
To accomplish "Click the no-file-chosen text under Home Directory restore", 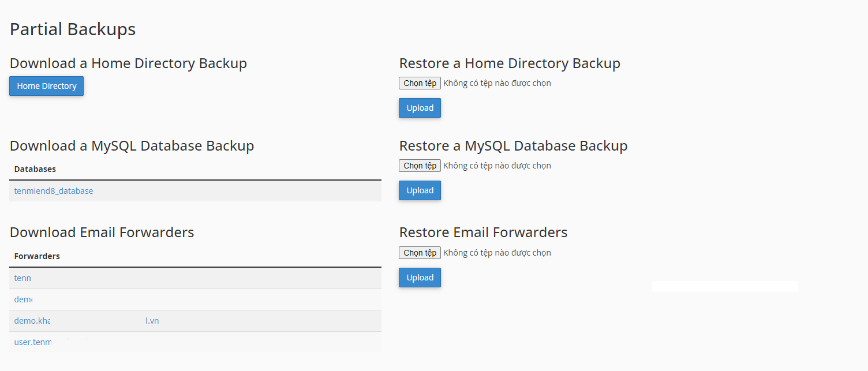I will tap(497, 83).
